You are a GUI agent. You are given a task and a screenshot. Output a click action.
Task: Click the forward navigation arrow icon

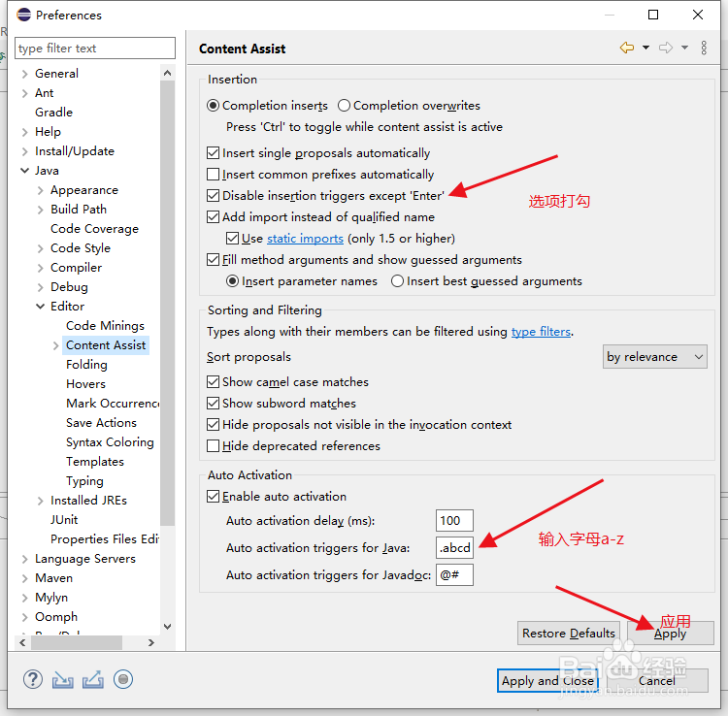coord(666,48)
